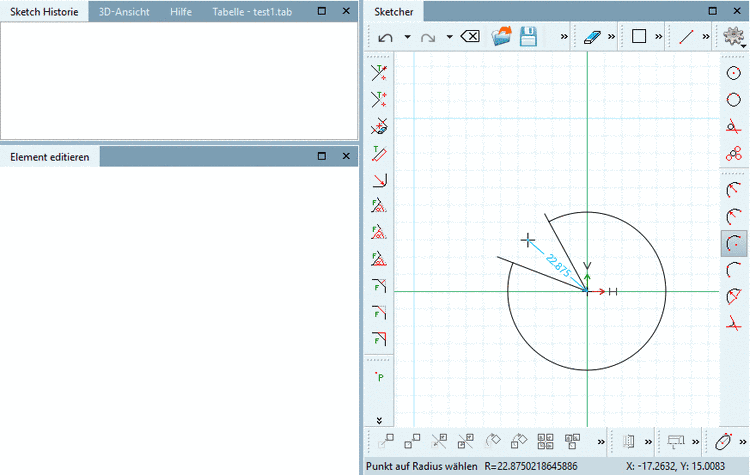Select the 'P' point tool
The height and width of the screenshot is (475, 750).
(379, 376)
